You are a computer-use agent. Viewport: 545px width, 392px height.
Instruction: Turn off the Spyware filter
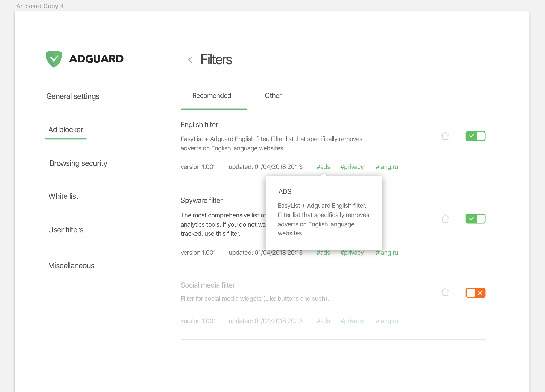[x=476, y=218]
